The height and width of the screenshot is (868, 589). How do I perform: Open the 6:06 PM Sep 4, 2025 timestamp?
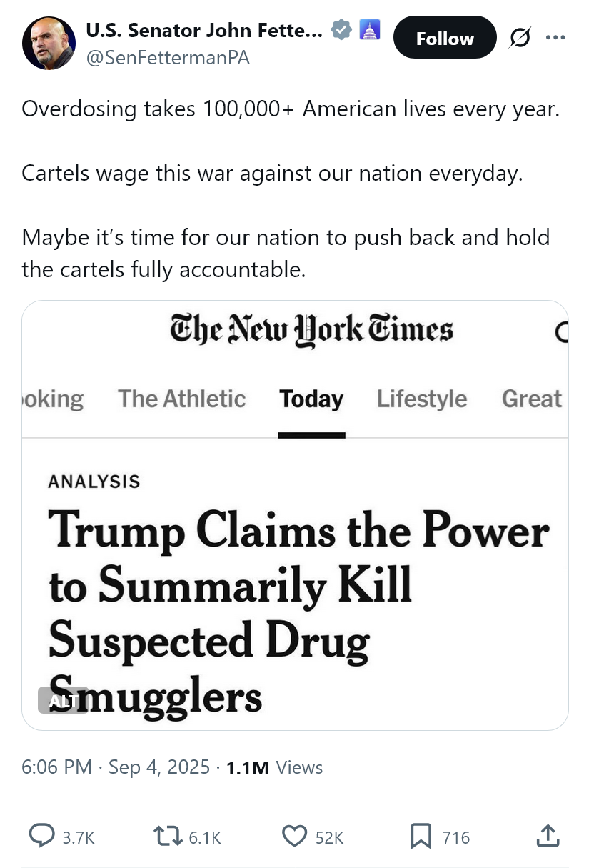point(116,767)
